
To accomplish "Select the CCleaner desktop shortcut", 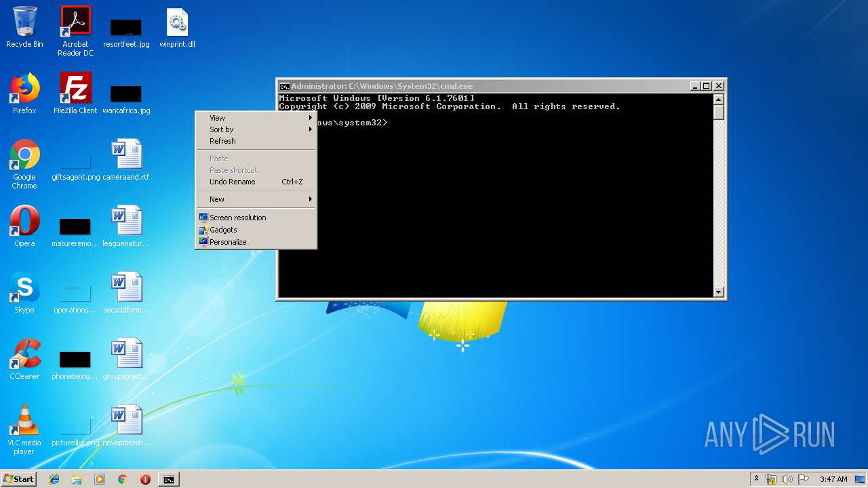I will [24, 359].
